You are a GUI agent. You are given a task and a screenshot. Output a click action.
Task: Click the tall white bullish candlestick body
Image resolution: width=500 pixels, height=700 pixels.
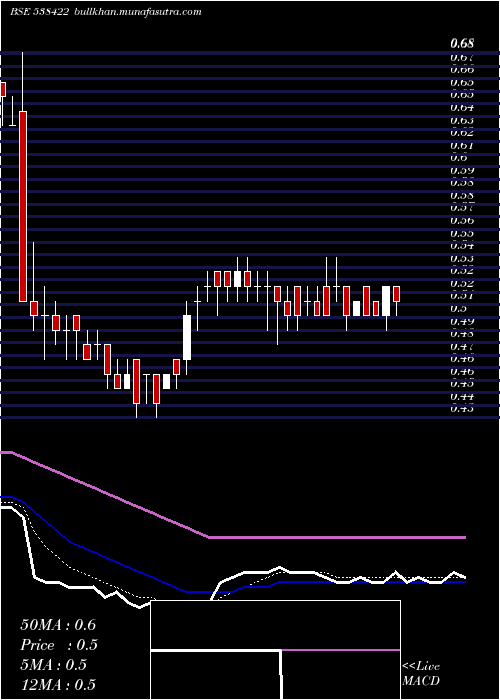pyautogui.click(x=187, y=338)
